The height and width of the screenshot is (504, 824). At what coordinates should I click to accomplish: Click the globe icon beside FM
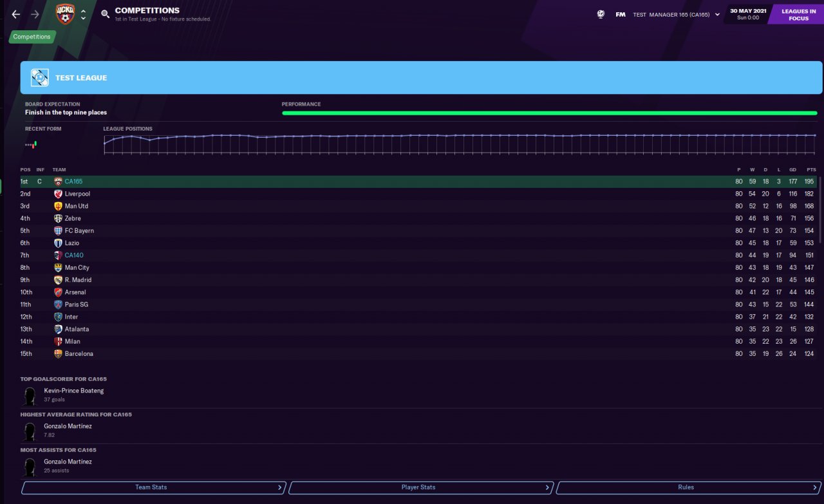pyautogui.click(x=601, y=14)
